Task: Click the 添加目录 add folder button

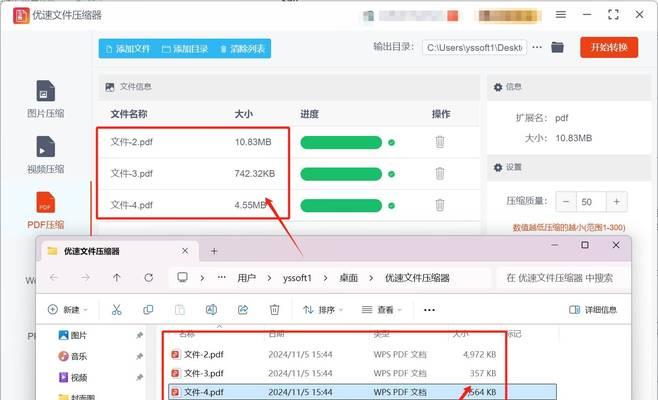Action: pyautogui.click(x=185, y=49)
